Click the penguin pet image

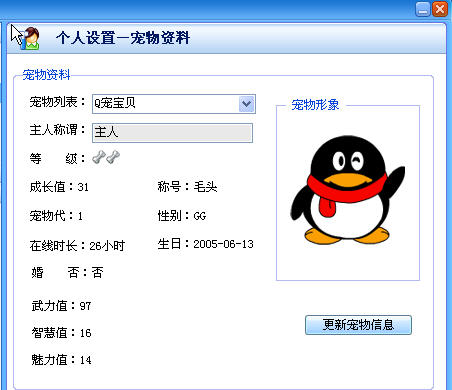point(347,190)
